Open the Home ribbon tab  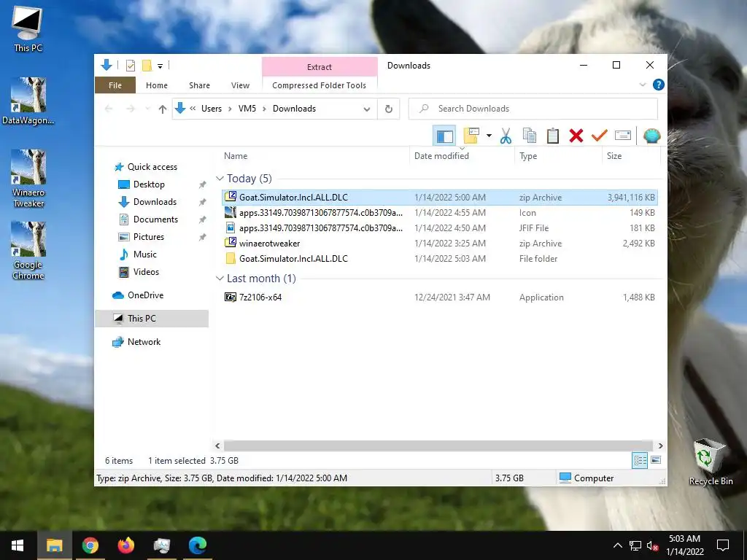(157, 85)
